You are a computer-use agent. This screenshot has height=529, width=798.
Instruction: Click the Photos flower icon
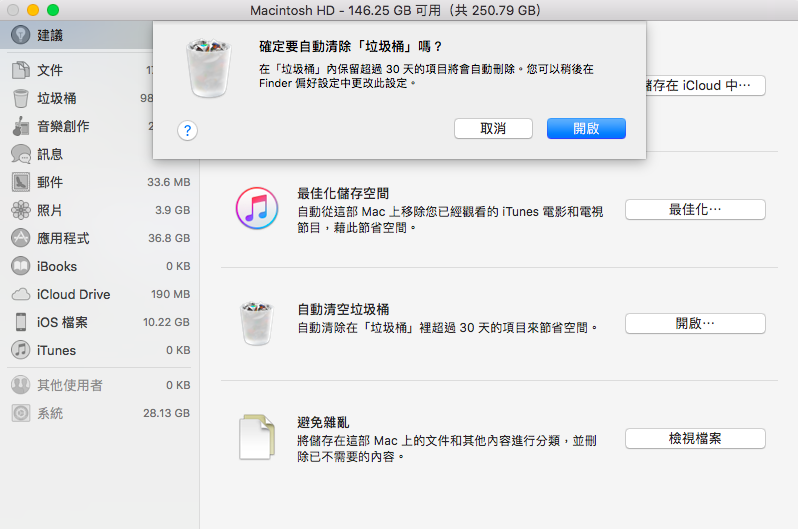(21, 210)
